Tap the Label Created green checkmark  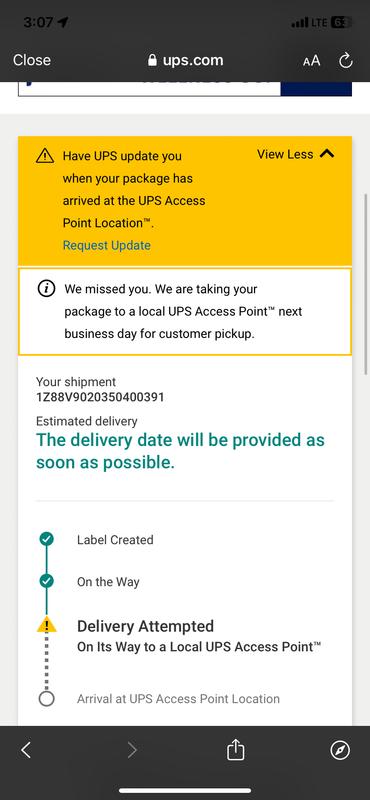pos(46,539)
